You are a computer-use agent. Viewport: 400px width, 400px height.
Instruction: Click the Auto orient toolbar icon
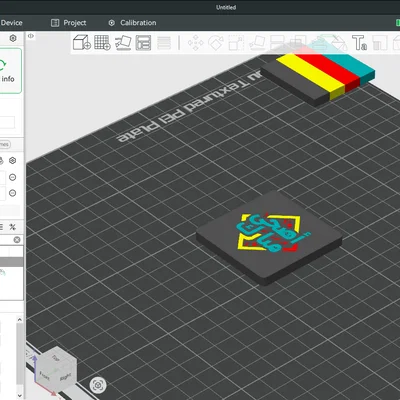pyautogui.click(x=123, y=43)
